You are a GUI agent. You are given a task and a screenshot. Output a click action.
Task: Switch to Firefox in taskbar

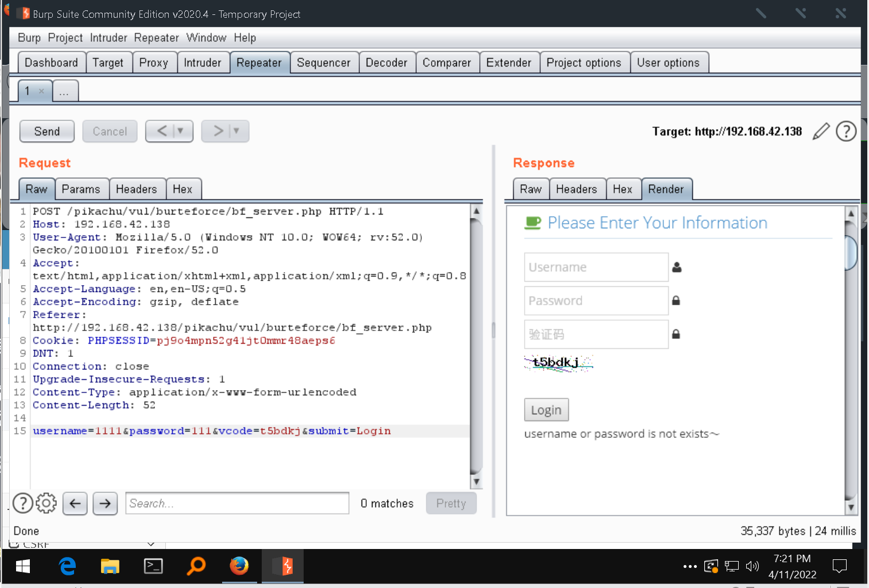click(239, 567)
